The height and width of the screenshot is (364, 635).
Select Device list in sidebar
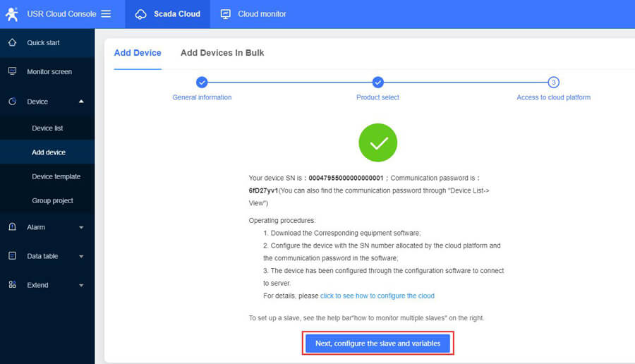click(x=47, y=128)
